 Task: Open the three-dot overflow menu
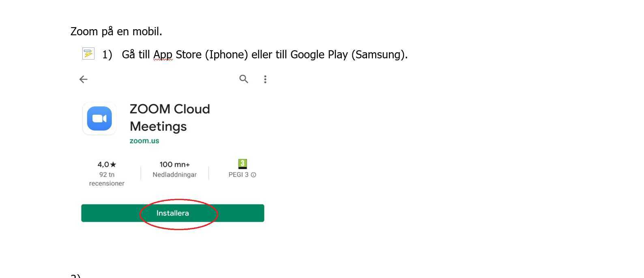click(265, 79)
